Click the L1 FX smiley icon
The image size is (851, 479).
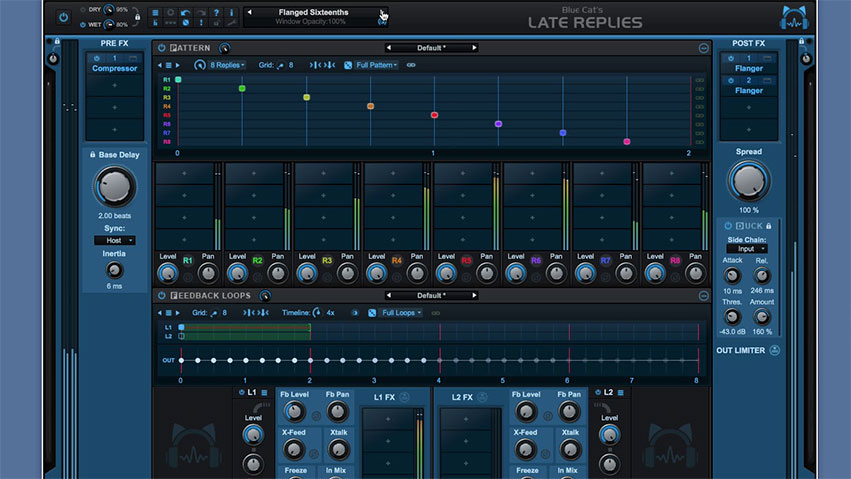[405, 397]
